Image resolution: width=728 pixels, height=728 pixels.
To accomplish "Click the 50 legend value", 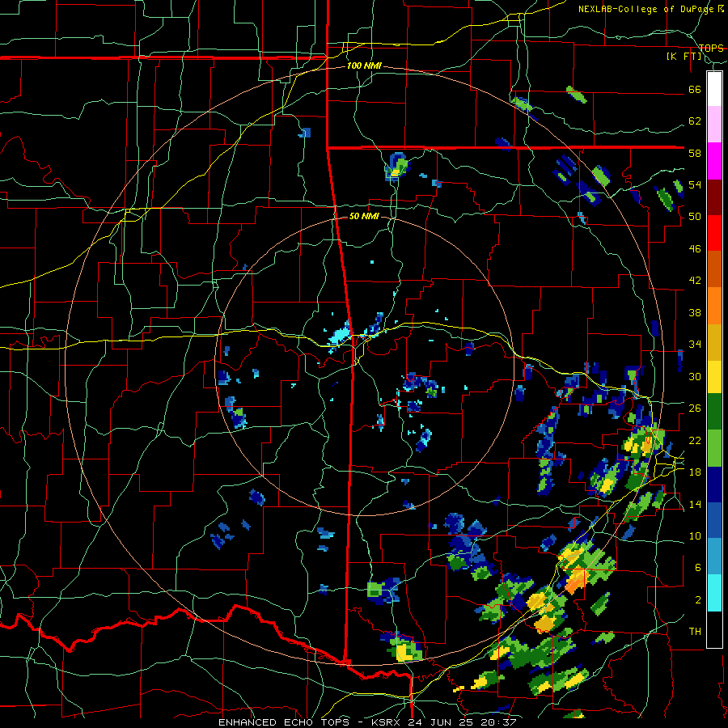I will pos(695,216).
